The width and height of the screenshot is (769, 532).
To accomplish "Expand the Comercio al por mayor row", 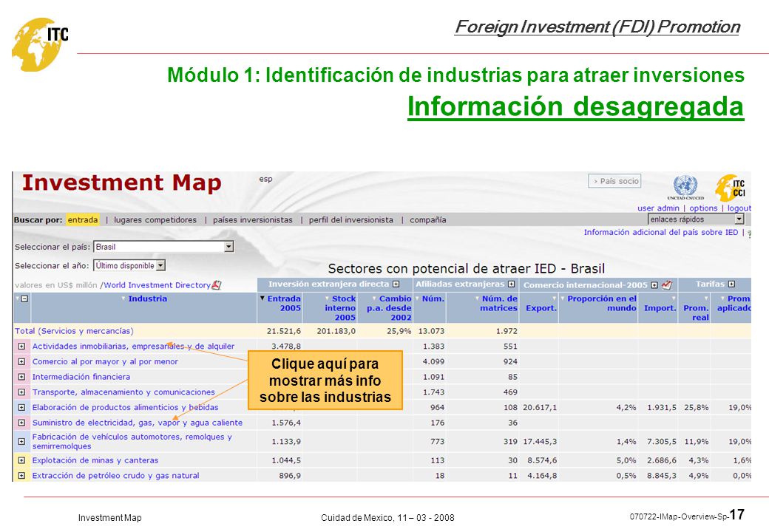I will (x=21, y=362).
